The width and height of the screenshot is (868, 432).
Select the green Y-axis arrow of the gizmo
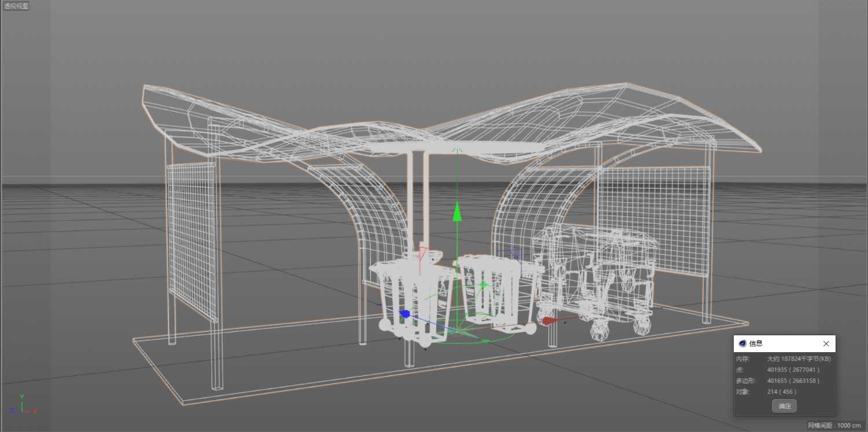(x=457, y=211)
